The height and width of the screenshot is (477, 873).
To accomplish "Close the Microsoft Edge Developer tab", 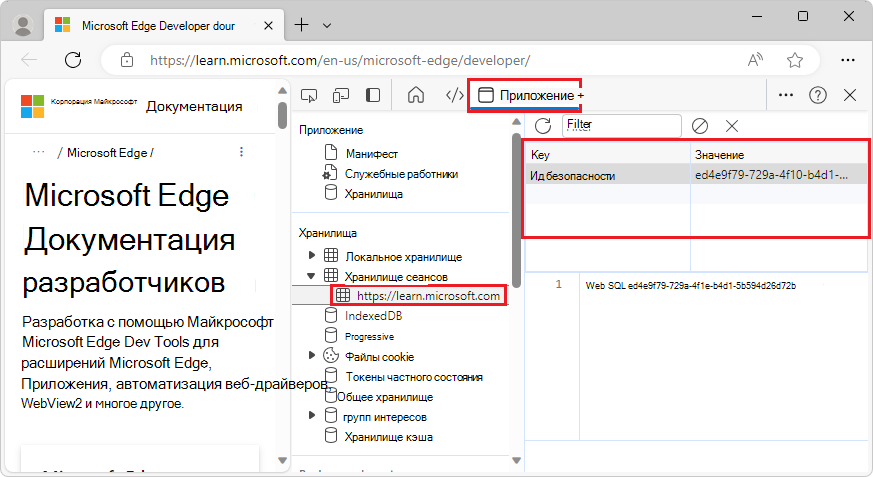I will click(x=268, y=26).
